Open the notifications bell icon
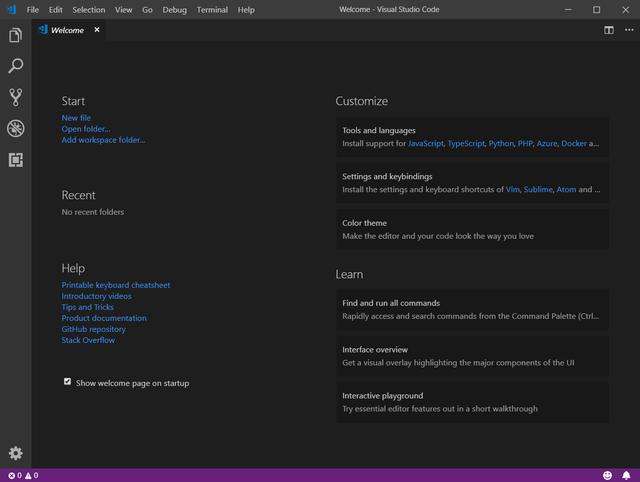 click(x=627, y=475)
